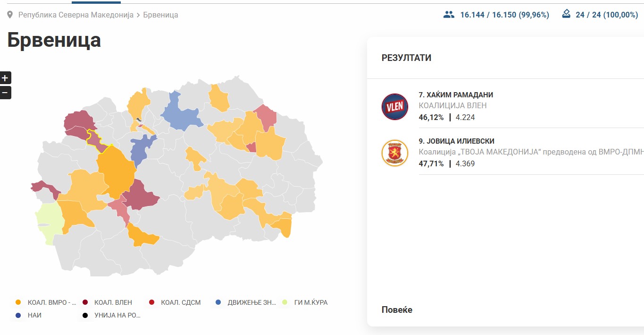644x335 pixels.
Task: Click the VMRO-DPMNE lion logo
Action: pyautogui.click(x=395, y=153)
